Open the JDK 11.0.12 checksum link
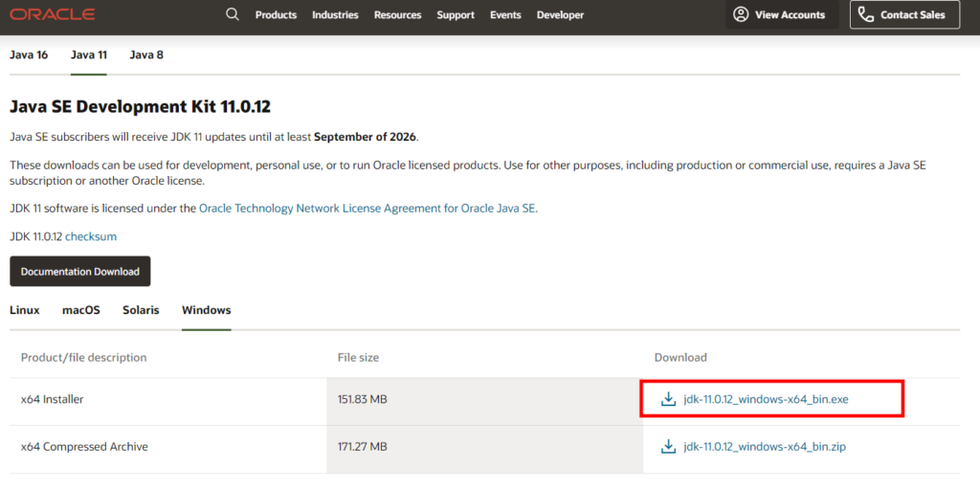This screenshot has width=980, height=488. (91, 236)
